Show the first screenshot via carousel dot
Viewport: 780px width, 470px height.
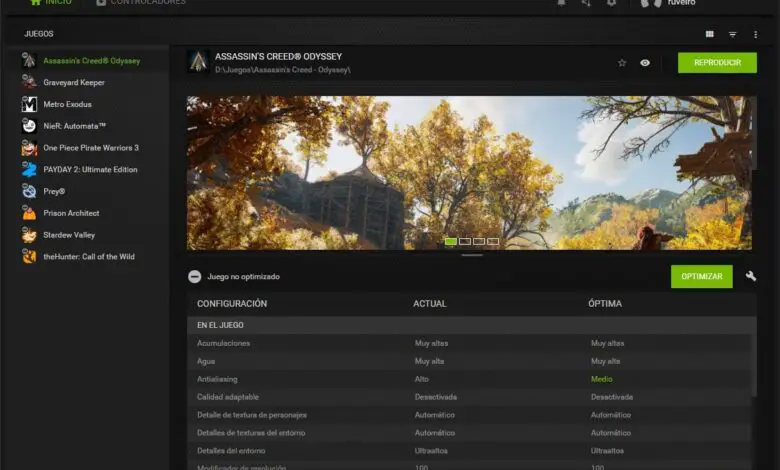(x=451, y=241)
